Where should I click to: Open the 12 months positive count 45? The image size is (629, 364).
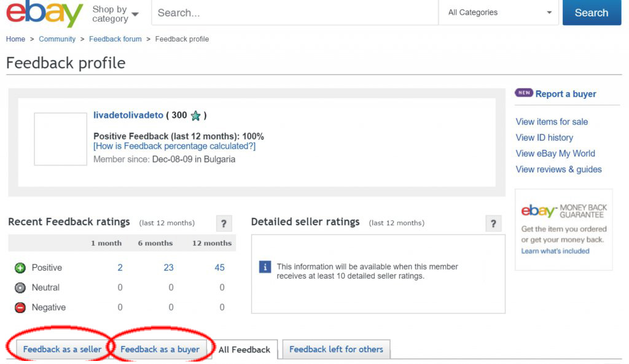(219, 268)
